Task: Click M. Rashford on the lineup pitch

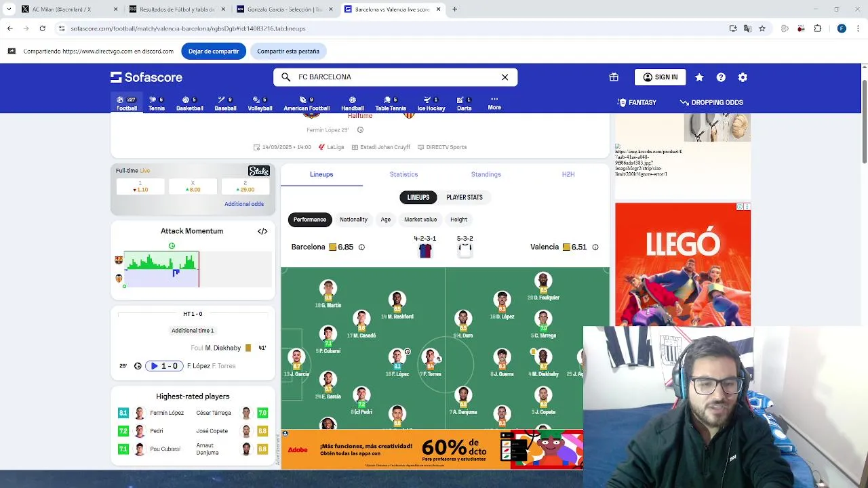Action: [397, 306]
